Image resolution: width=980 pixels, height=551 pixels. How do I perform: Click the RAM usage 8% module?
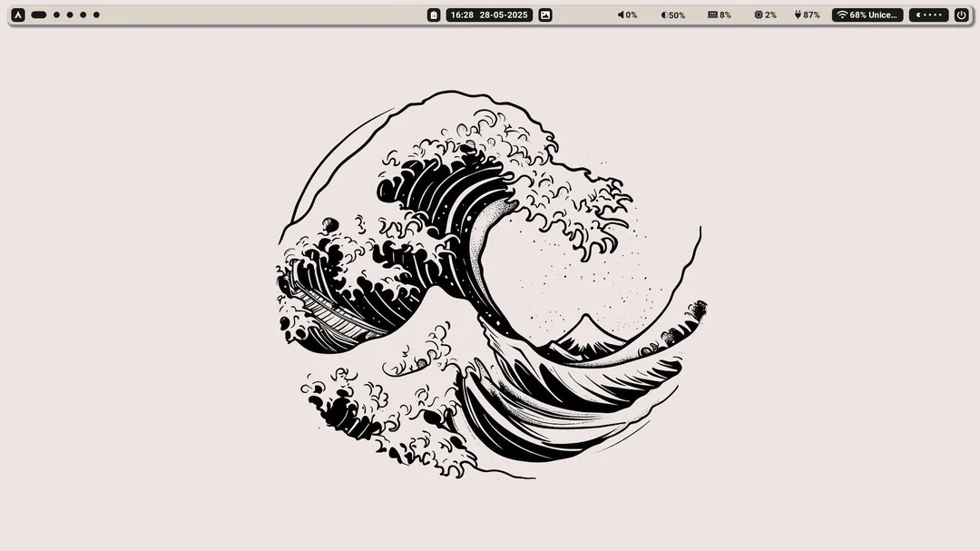tap(719, 15)
